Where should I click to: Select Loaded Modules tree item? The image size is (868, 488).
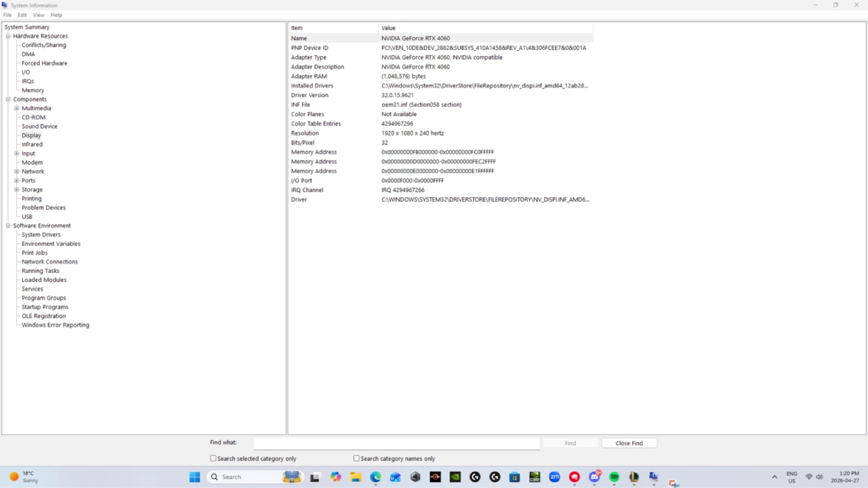point(44,280)
